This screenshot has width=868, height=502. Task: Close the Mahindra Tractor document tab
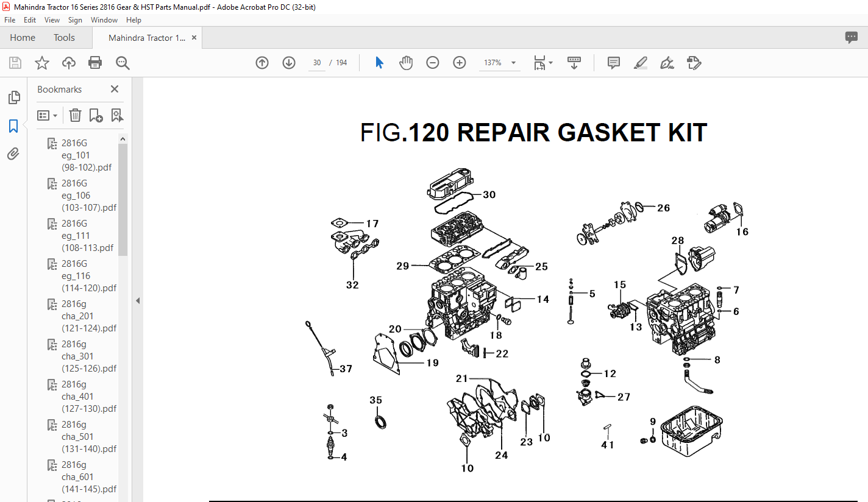pyautogui.click(x=194, y=38)
